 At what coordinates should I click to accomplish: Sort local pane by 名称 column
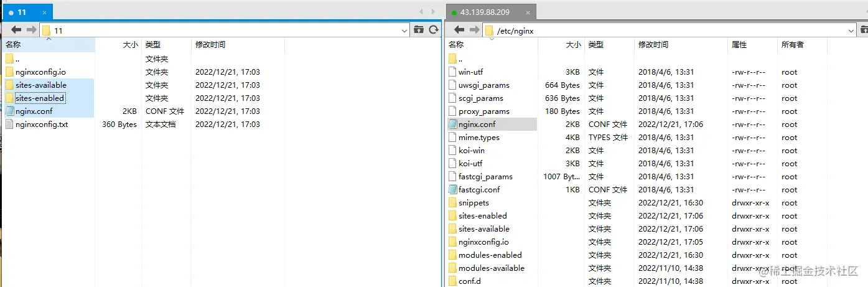(48, 45)
